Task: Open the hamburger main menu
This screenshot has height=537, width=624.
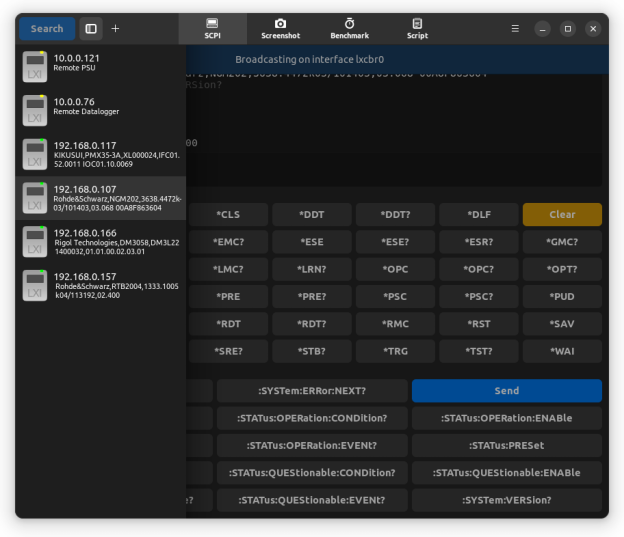Action: click(515, 29)
